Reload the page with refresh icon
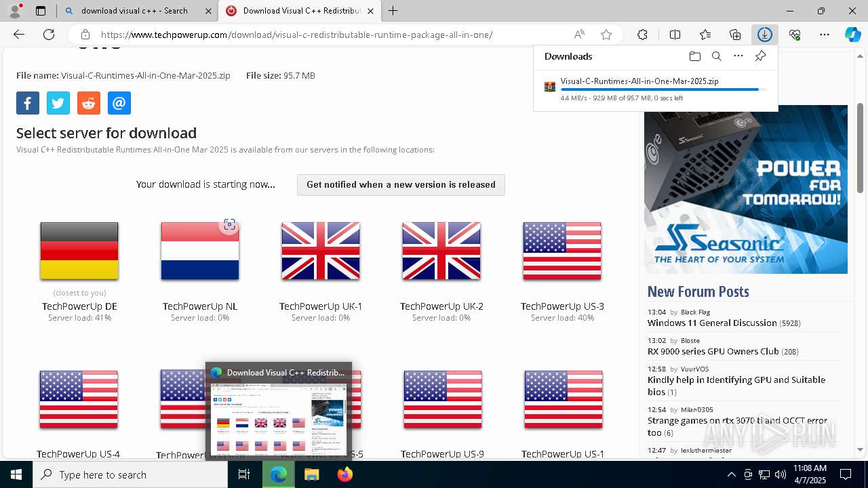 pos(49,35)
